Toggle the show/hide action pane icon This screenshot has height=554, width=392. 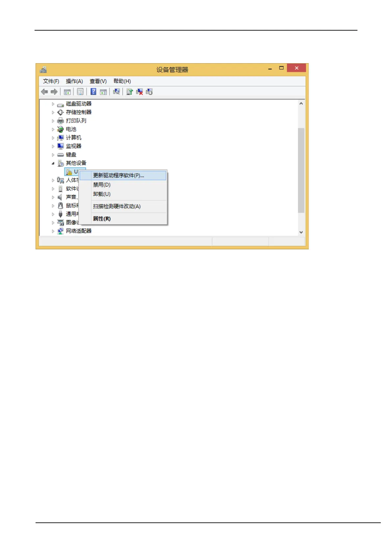[x=103, y=92]
